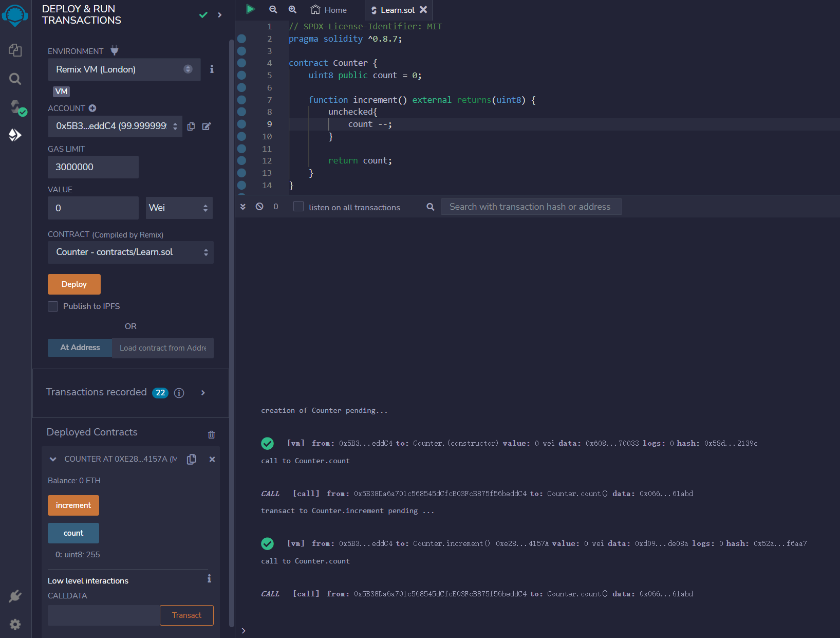Toggle breakpoint on line 9
This screenshot has height=638, width=840.
click(241, 124)
